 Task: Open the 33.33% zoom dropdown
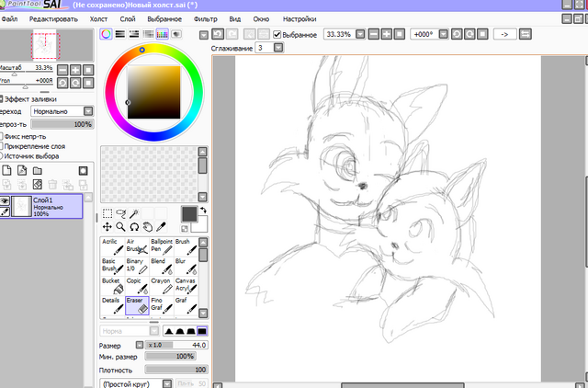pyautogui.click(x=360, y=34)
